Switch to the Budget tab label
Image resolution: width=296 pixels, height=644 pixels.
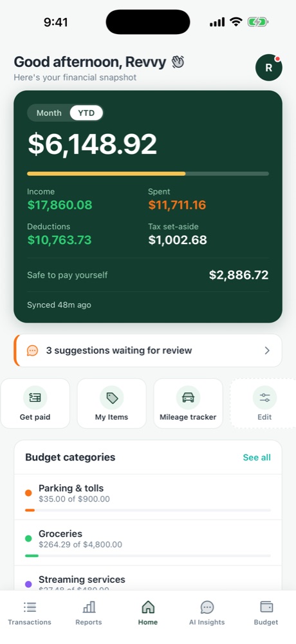[x=266, y=622]
